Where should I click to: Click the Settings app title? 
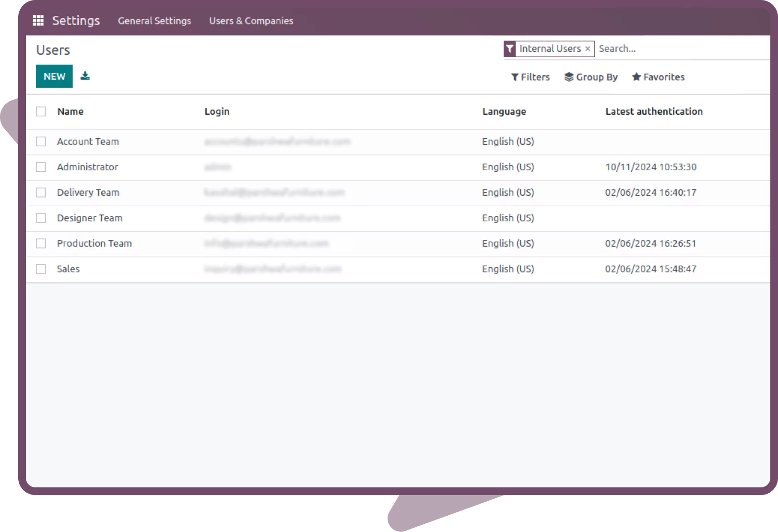(76, 21)
